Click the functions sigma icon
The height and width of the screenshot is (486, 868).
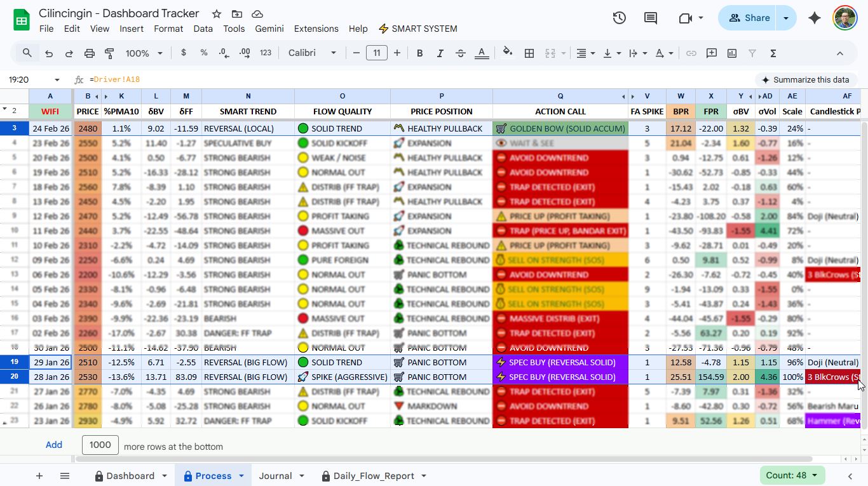click(x=773, y=53)
